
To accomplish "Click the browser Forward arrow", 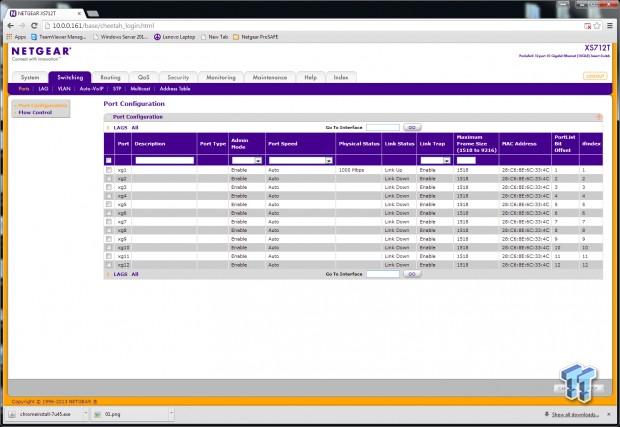I will pos(23,26).
